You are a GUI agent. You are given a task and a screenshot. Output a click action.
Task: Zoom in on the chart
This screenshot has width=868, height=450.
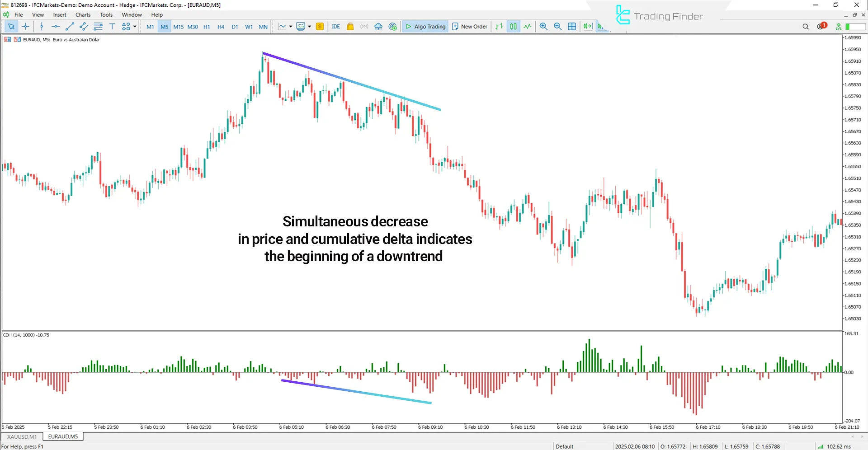click(544, 26)
